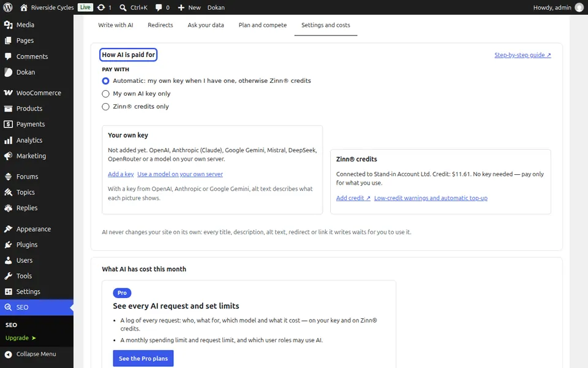
Task: Open the Redirects tab
Action: [x=160, y=25]
